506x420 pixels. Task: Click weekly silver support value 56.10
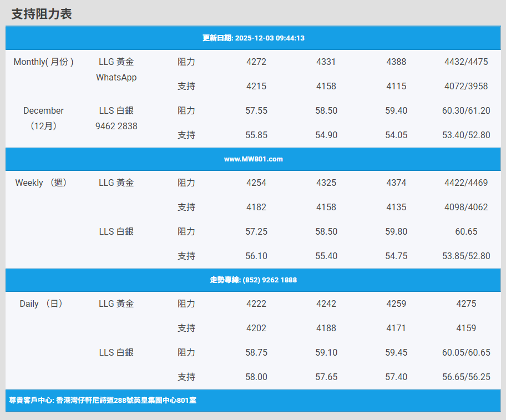[256, 256]
